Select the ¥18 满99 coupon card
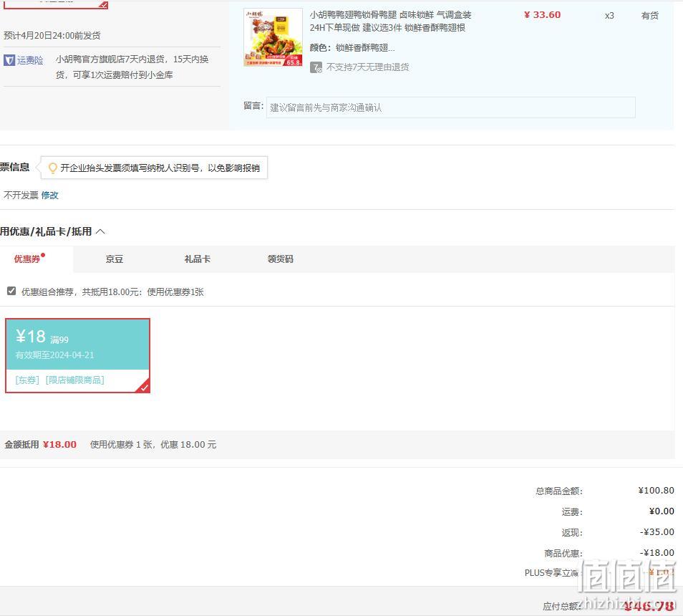 pos(77,355)
